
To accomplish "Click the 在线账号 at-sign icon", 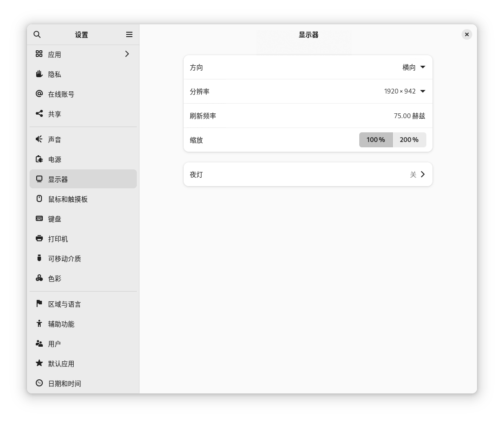I will [39, 94].
